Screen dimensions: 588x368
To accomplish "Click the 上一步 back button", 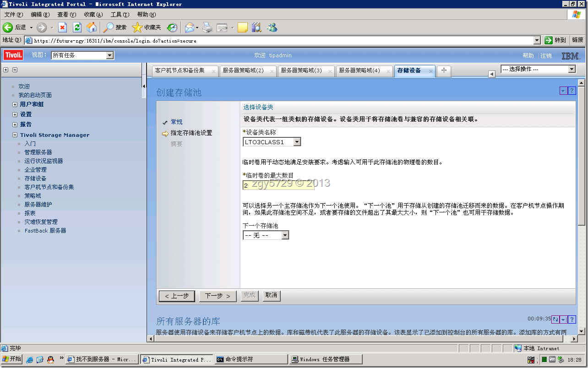I will tap(177, 296).
